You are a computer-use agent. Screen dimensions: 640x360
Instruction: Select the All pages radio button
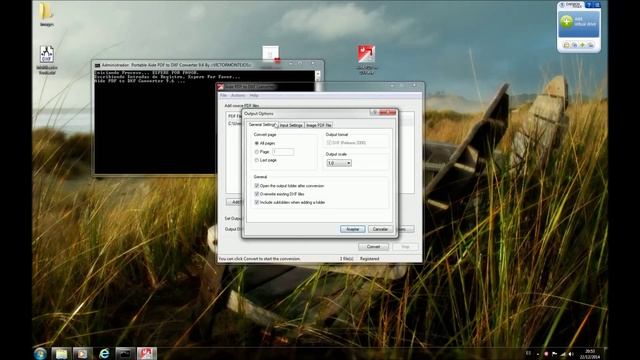257,143
